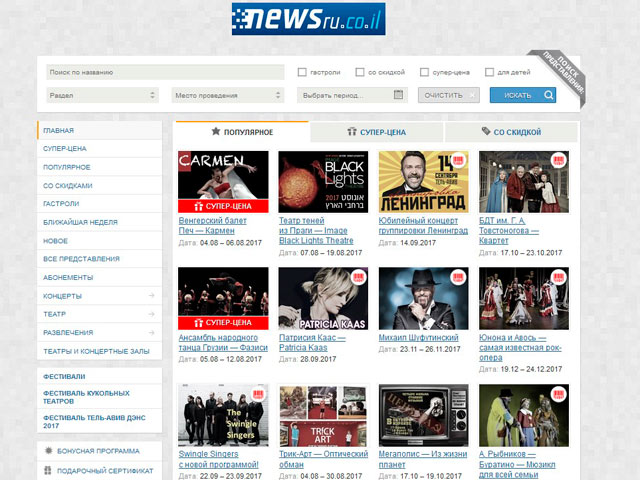
Task: Open the Swingle Singers link
Action: (218, 459)
